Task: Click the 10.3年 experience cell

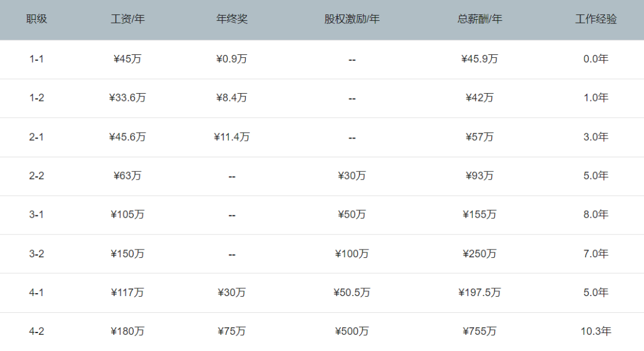Action: pyautogui.click(x=596, y=331)
